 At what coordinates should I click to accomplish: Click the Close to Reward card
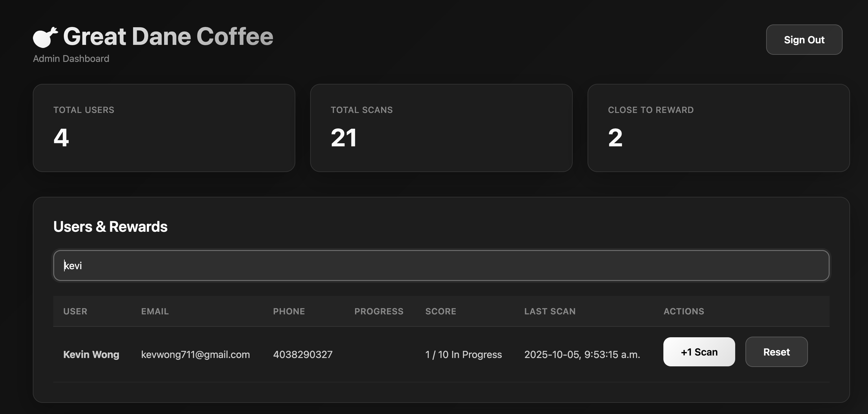pyautogui.click(x=718, y=128)
